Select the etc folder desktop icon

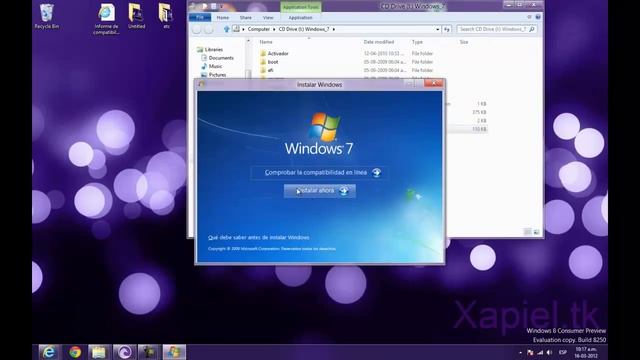pos(166,16)
